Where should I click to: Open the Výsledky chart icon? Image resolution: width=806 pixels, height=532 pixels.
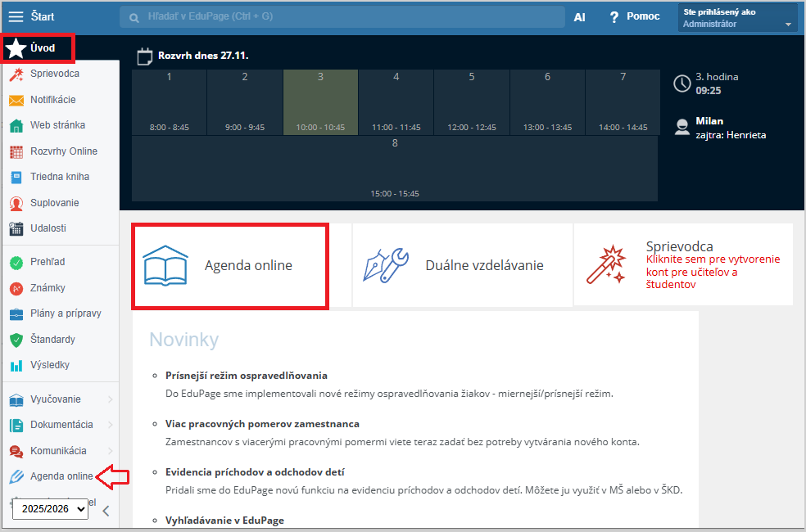[16, 365]
